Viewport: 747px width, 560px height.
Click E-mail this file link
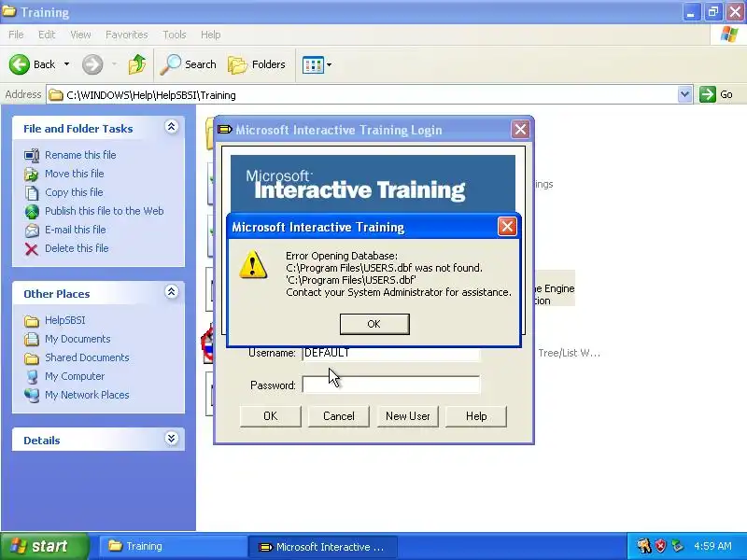tap(76, 229)
